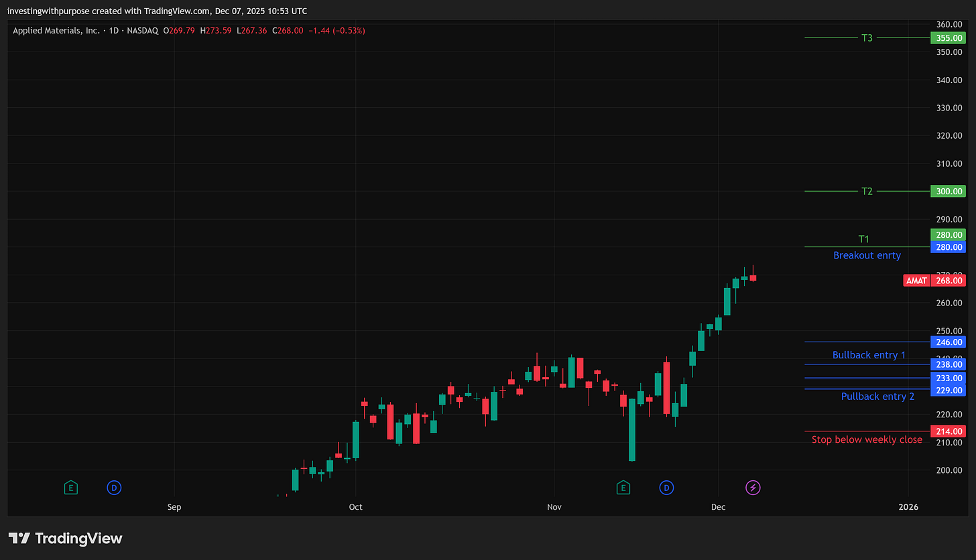Select the blue 246.00 price label
Viewport: 976px width, 560px height.
(x=949, y=342)
